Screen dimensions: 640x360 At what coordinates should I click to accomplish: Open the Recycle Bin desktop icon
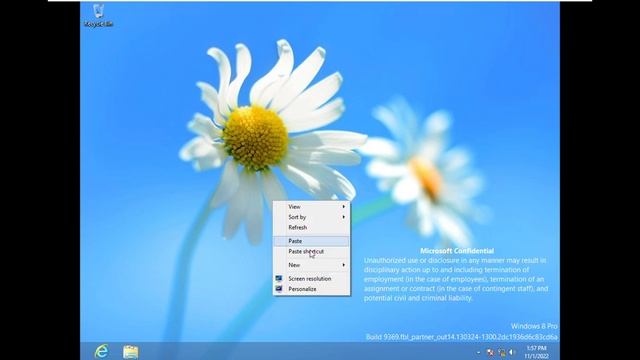(x=98, y=15)
